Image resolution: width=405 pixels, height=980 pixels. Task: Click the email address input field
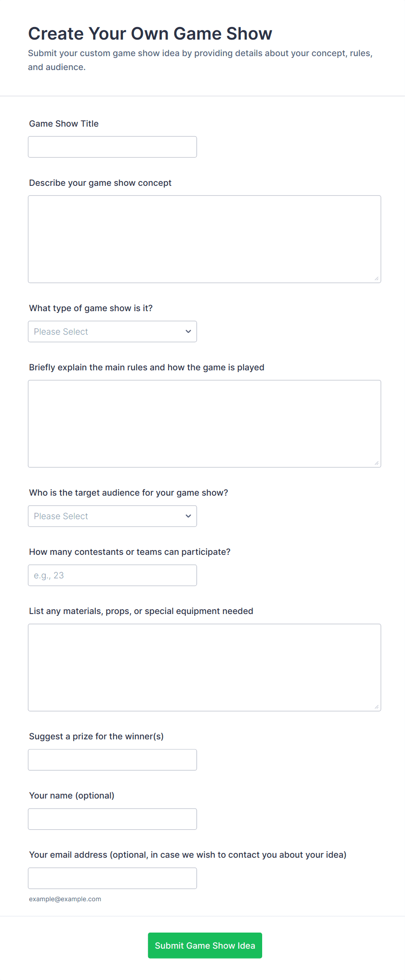(x=112, y=878)
